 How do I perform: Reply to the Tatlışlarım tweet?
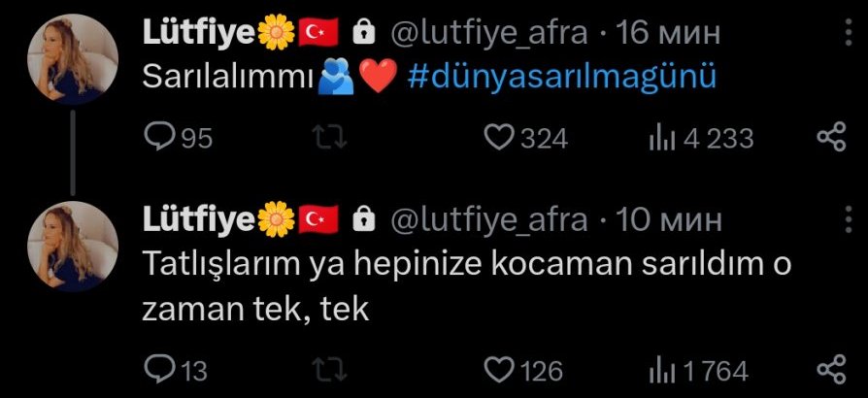point(176,369)
